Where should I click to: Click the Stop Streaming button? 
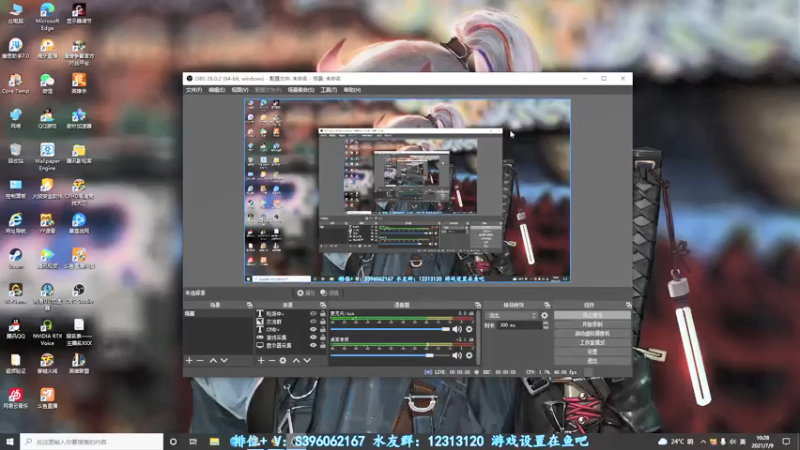592,315
